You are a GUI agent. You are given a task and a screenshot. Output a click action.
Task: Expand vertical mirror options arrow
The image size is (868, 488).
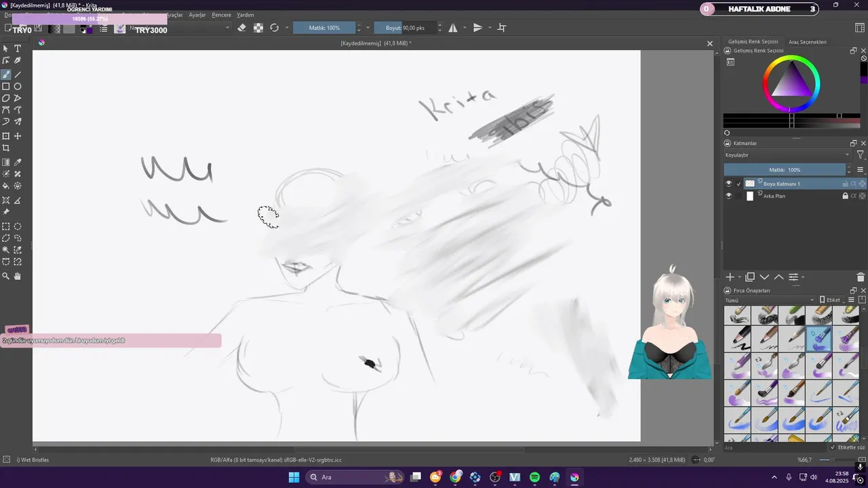[x=490, y=28]
